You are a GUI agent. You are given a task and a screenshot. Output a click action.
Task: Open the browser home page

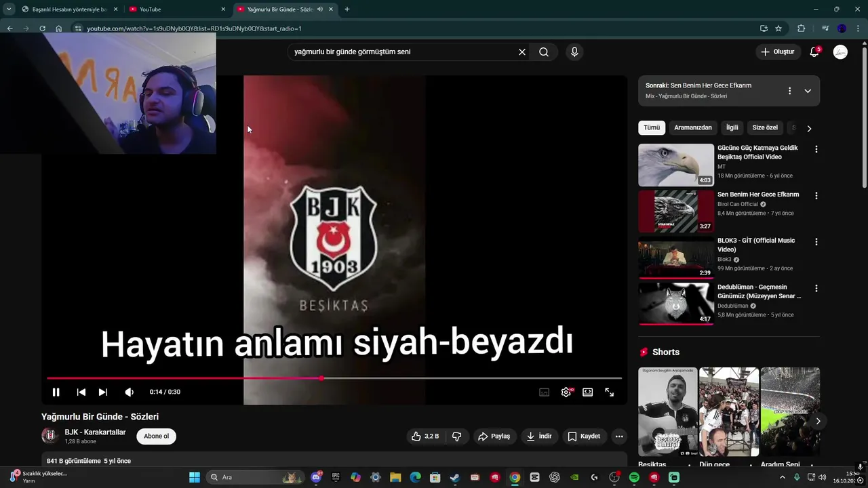coord(59,28)
